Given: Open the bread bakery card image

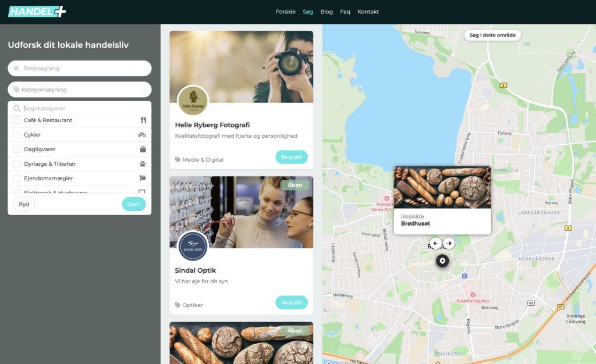Looking at the screenshot, I should (x=242, y=343).
